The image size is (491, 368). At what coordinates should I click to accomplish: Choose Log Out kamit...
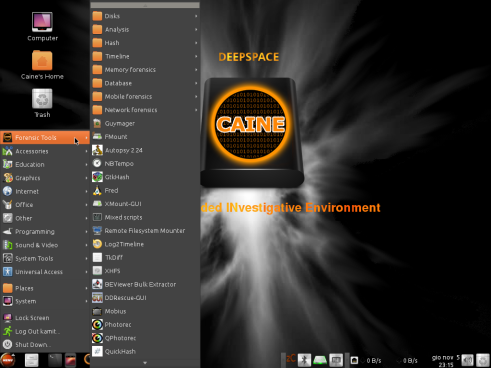45,331
